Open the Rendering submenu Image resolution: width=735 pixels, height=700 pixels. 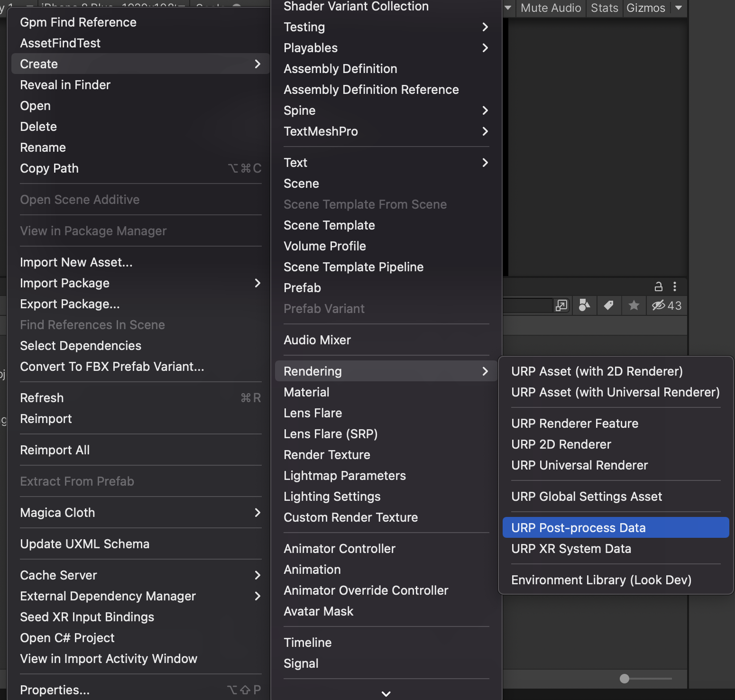[x=386, y=371]
